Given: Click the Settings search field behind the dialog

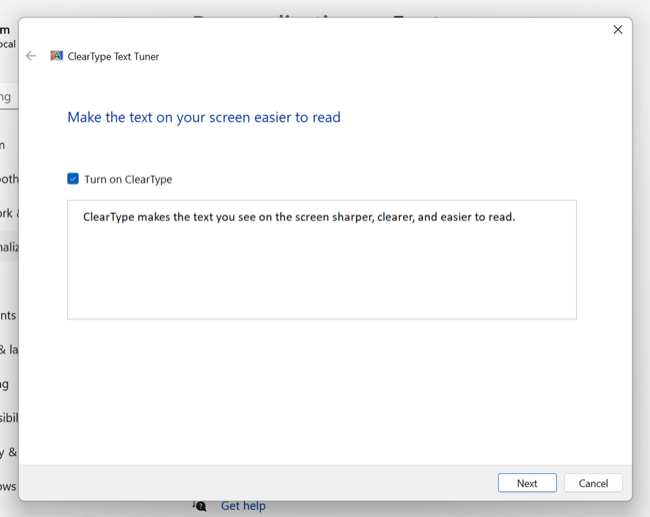Looking at the screenshot, I should [8, 97].
